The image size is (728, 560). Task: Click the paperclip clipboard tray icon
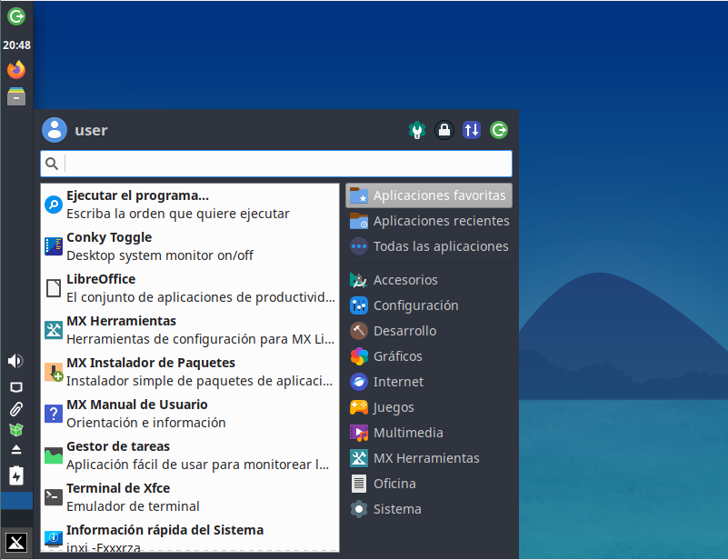[16, 409]
